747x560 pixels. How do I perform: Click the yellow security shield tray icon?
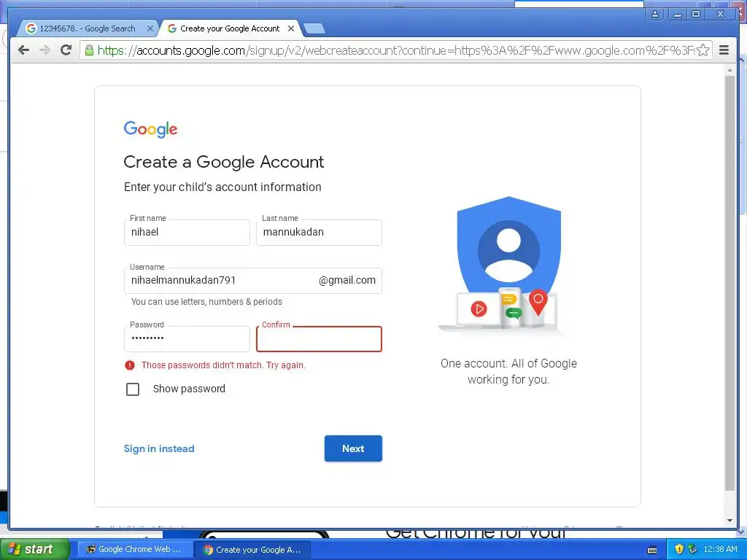[x=679, y=549]
